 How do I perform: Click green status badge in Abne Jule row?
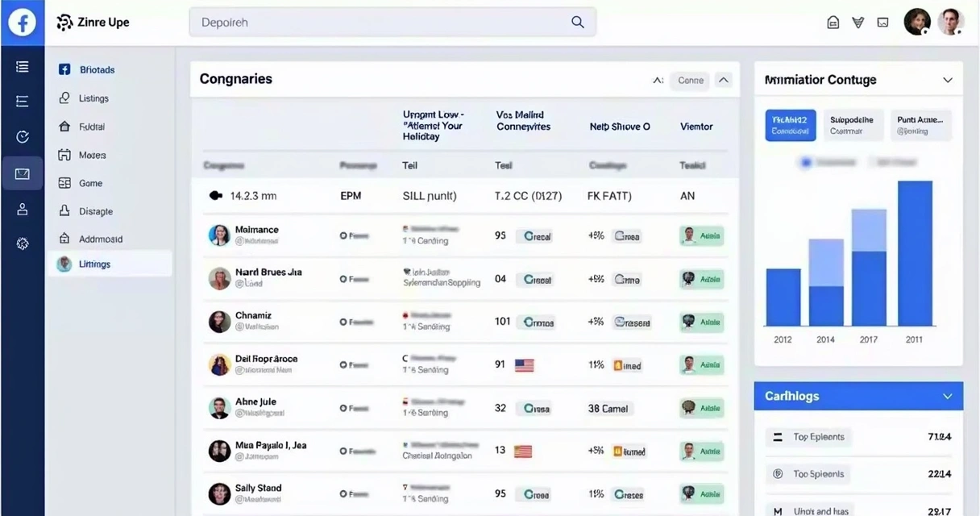(701, 408)
